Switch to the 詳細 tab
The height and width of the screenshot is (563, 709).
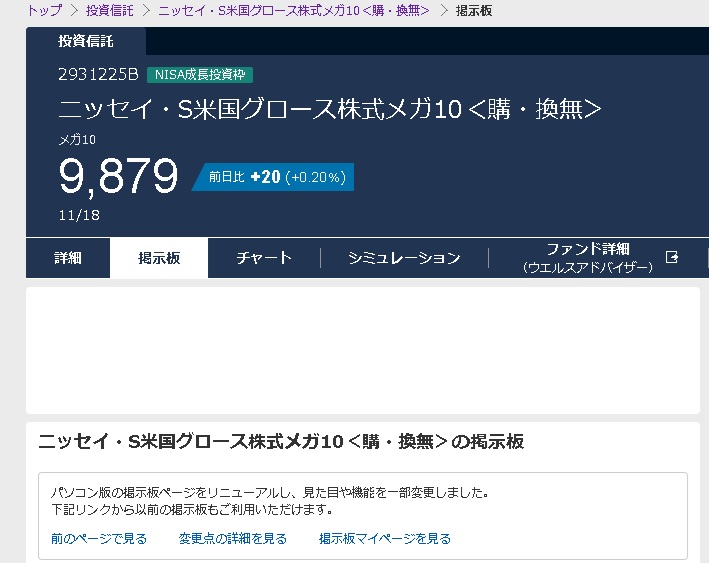click(68, 258)
